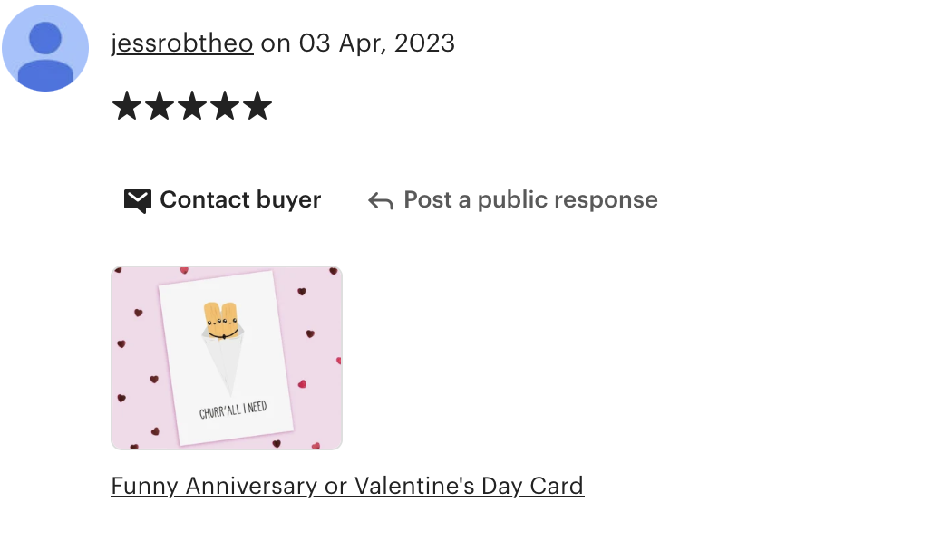
Task: Click the CHURR'ALL I NEED caption
Action: [233, 410]
